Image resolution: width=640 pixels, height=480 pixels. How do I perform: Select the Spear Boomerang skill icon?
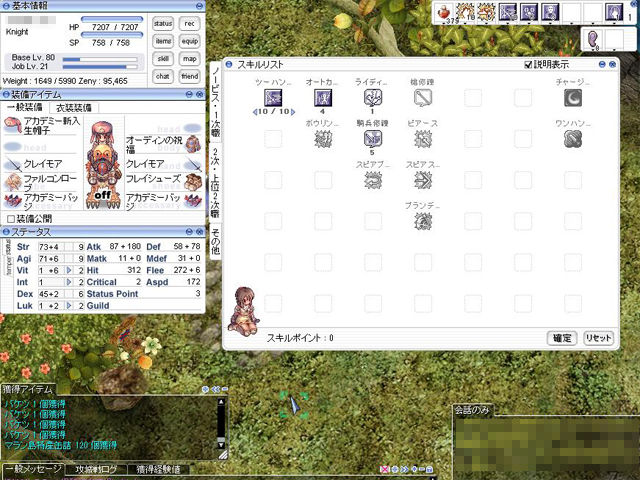click(x=373, y=180)
